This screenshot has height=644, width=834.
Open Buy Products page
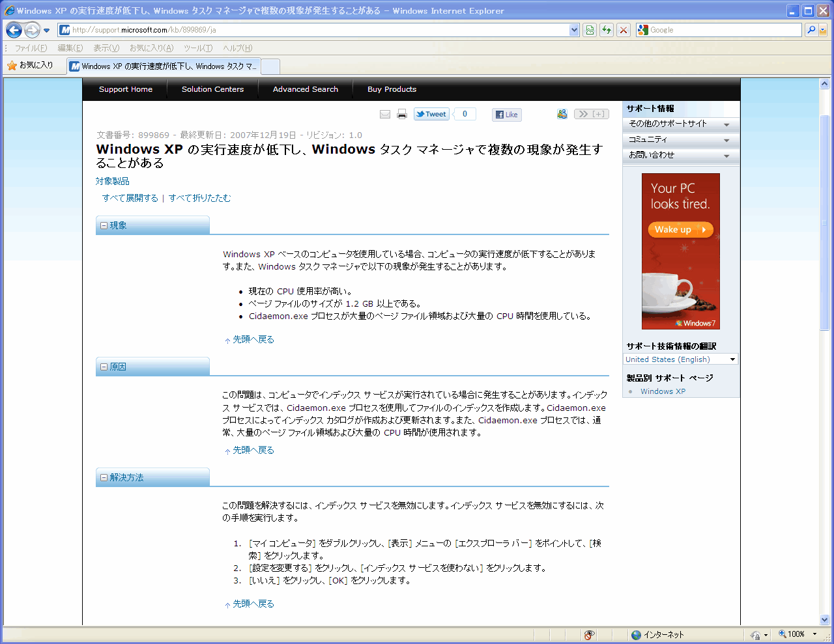click(392, 89)
